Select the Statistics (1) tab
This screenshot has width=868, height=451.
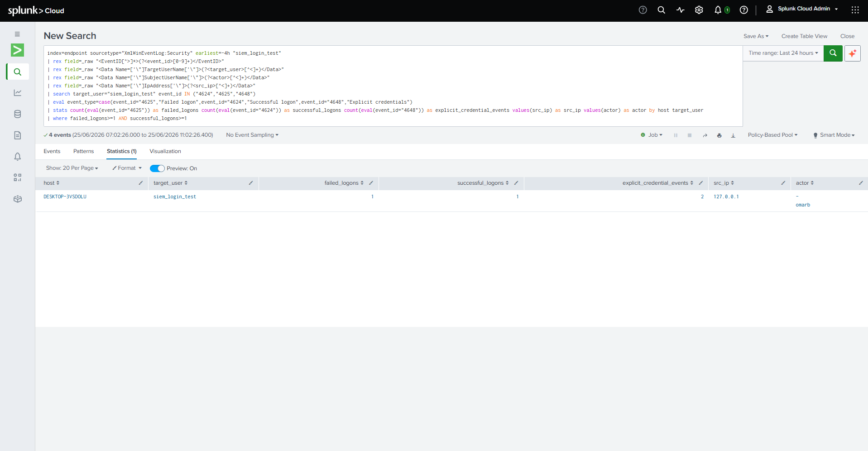(x=121, y=151)
